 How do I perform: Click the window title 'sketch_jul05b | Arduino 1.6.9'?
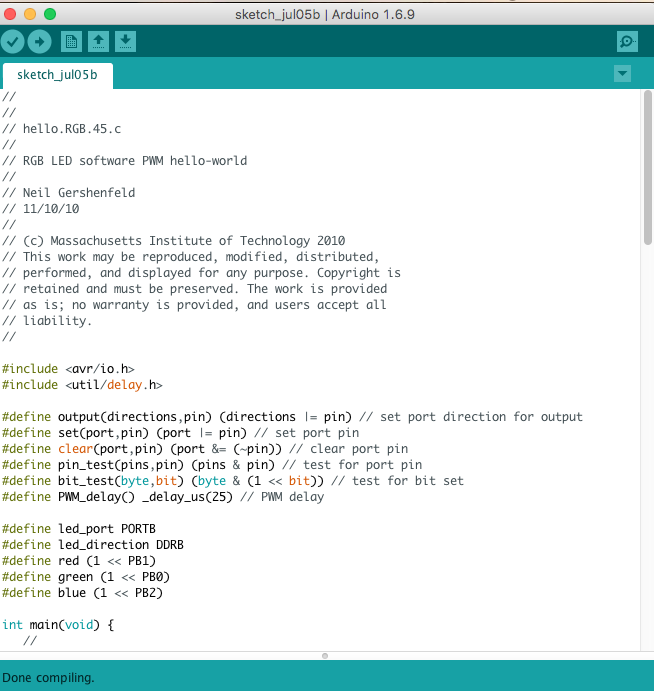[325, 15]
